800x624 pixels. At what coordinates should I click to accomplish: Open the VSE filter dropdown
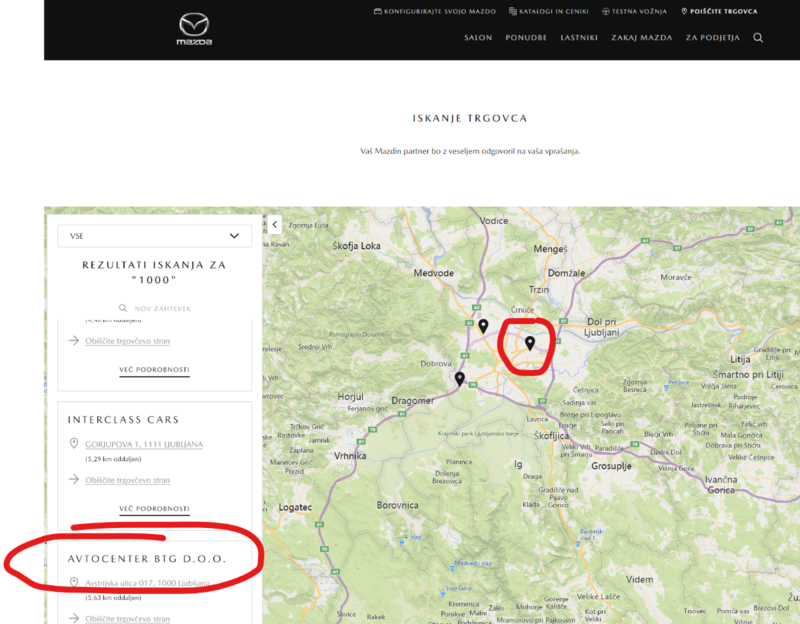click(153, 236)
